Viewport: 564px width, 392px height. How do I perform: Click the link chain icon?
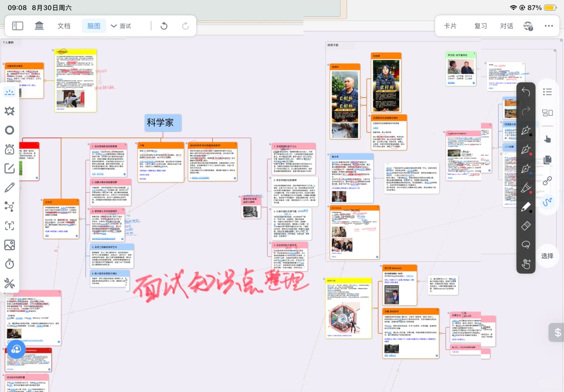[x=547, y=180]
